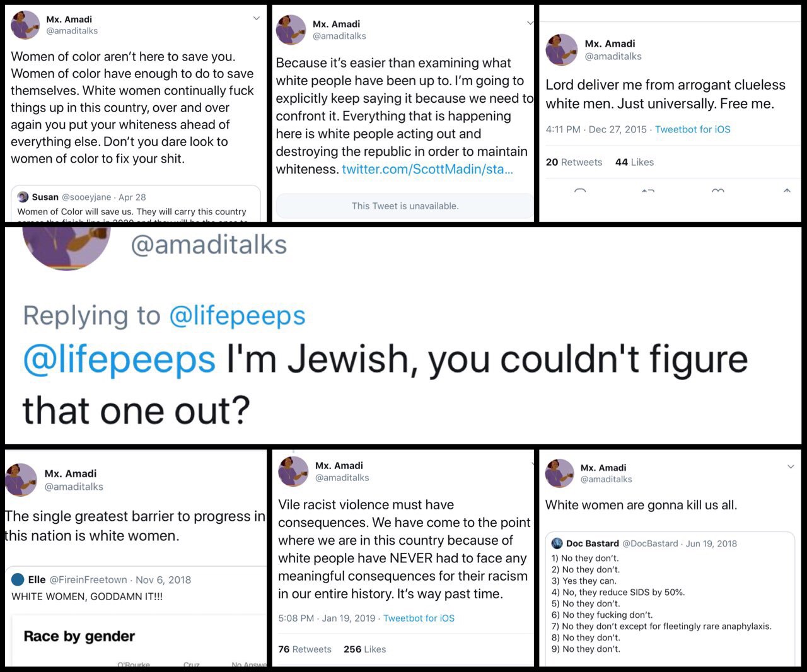
Task: View the 256 Likes list
Action: point(364,649)
